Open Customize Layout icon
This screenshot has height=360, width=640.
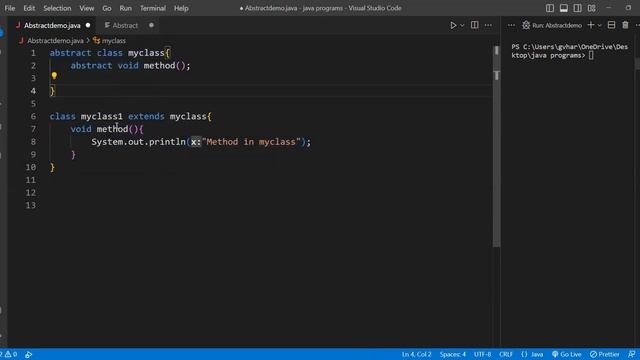tap(591, 8)
